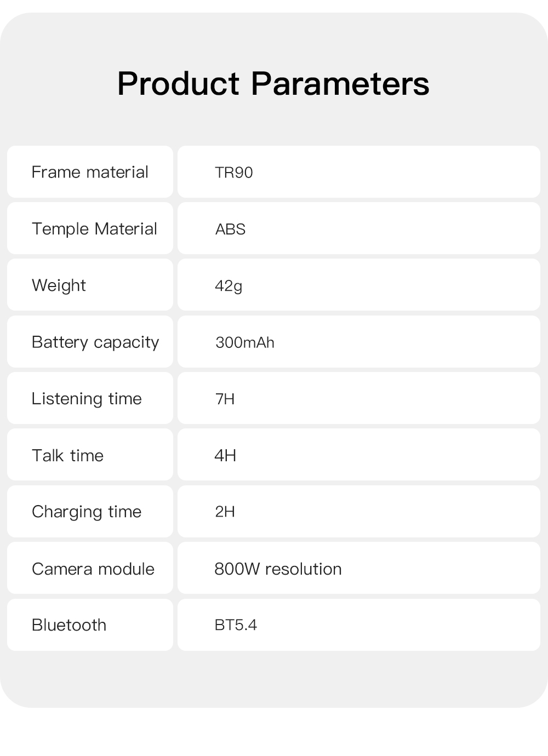Click the 800W resolution value

tap(278, 569)
